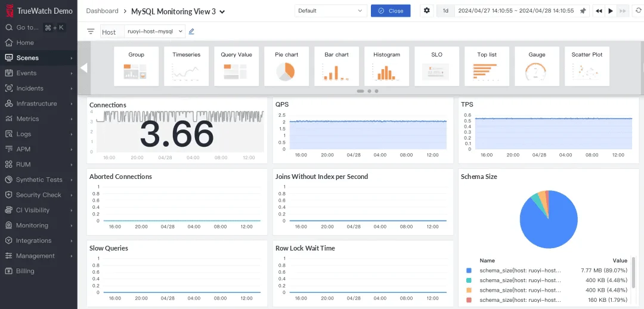This screenshot has width=644, height=309.
Task: Click the pin time icon
Action: 583,11
